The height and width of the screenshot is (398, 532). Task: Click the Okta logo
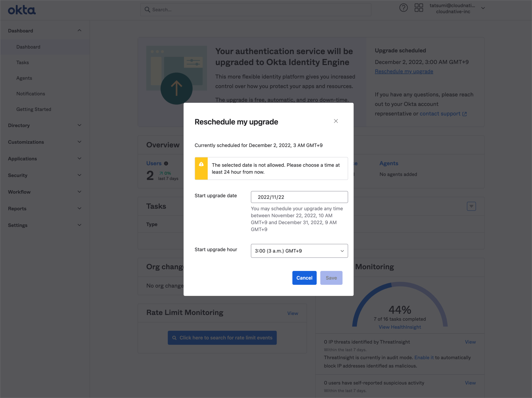click(x=22, y=10)
